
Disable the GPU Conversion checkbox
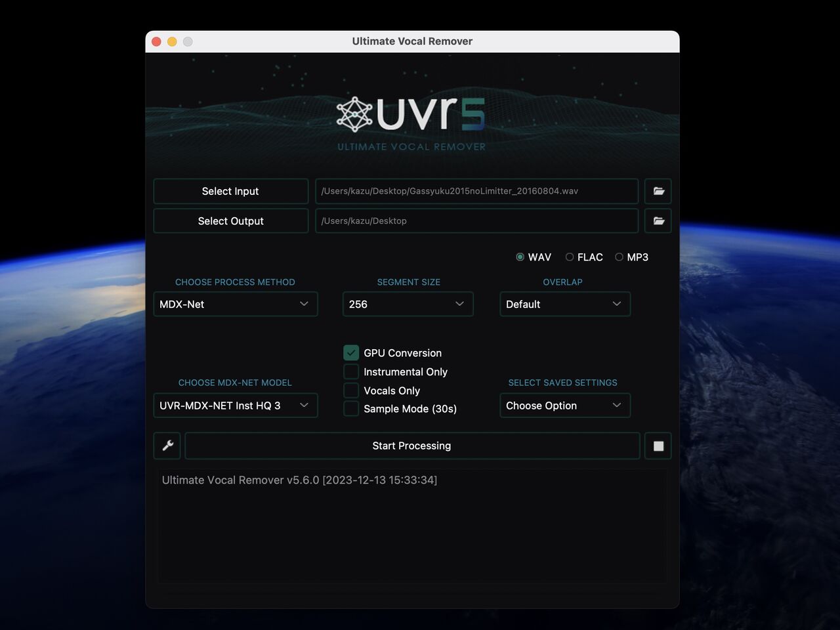click(x=351, y=352)
